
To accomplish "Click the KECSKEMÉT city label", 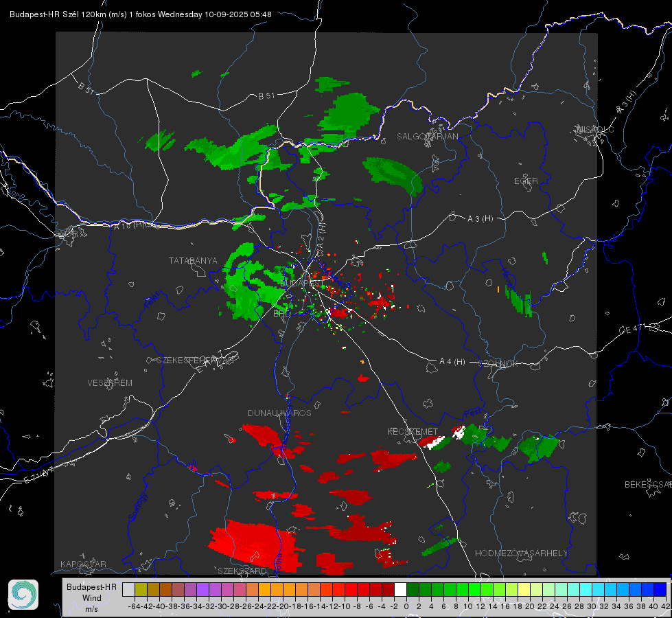I will [413, 431].
